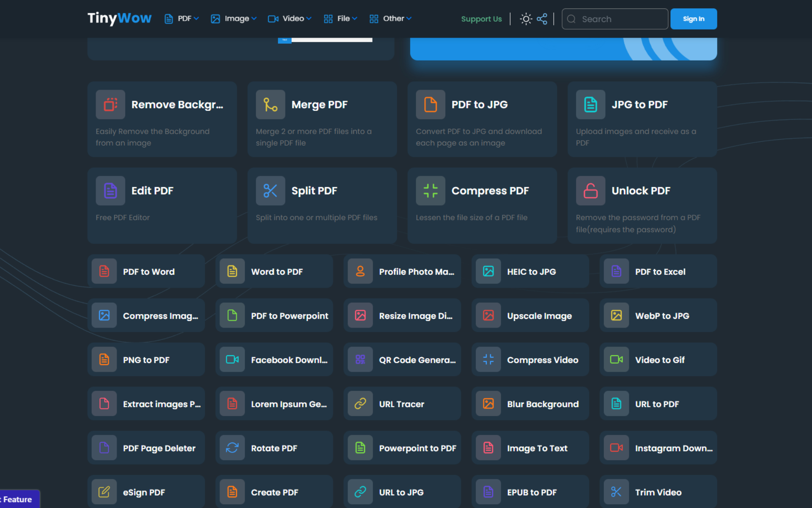Click 'Lessen the file size' description text

click(472, 218)
